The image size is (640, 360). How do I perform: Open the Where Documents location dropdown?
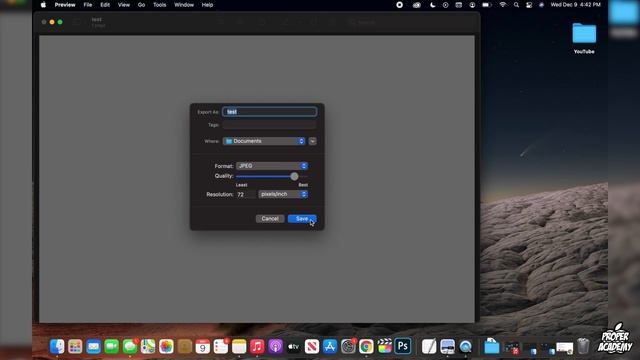[x=264, y=141]
